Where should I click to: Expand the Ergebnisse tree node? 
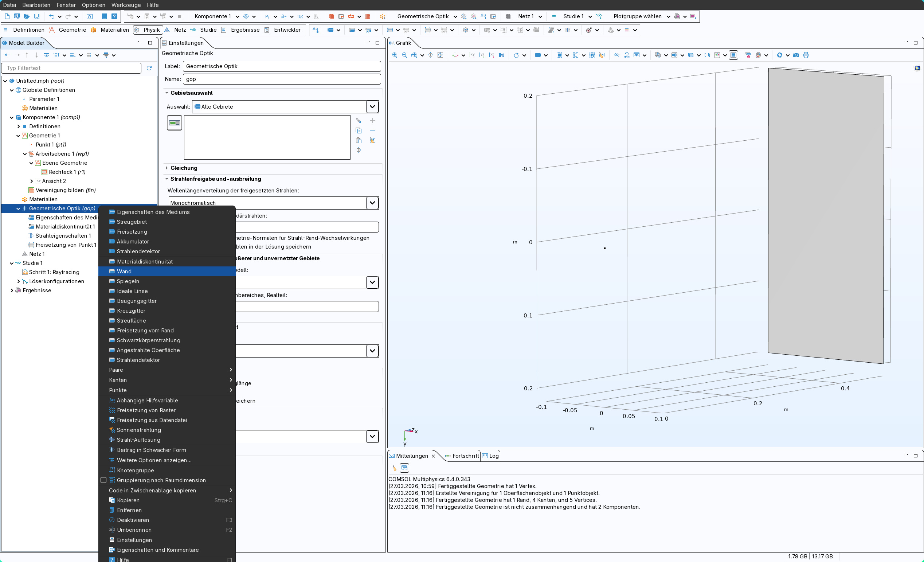[x=12, y=290]
